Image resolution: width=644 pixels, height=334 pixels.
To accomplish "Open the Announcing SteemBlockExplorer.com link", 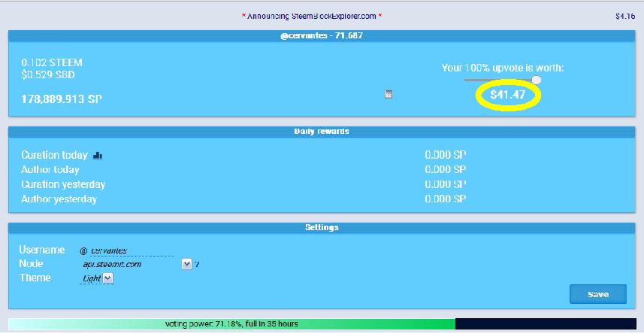I will tap(312, 17).
